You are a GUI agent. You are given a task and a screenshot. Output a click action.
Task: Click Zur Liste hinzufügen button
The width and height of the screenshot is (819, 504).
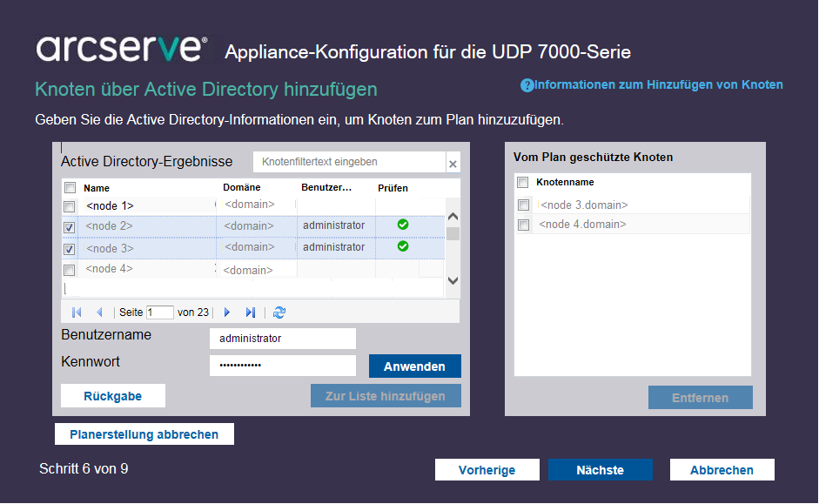(386, 396)
